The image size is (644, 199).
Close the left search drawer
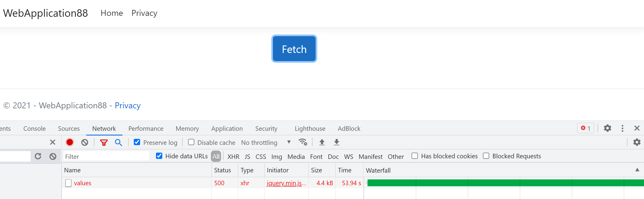click(52, 142)
